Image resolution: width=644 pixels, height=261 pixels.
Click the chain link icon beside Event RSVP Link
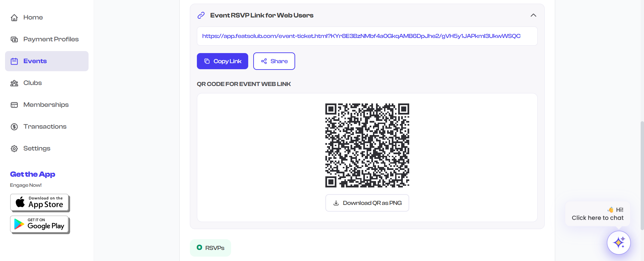point(201,15)
